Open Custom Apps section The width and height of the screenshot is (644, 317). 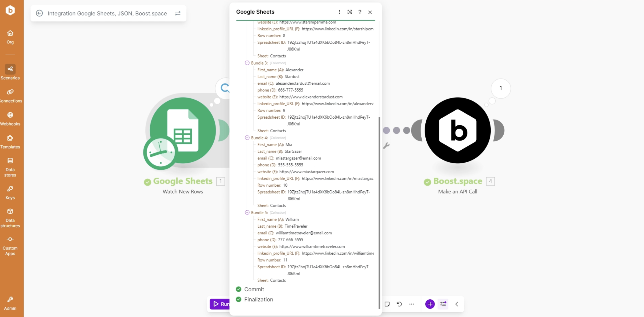10,246
